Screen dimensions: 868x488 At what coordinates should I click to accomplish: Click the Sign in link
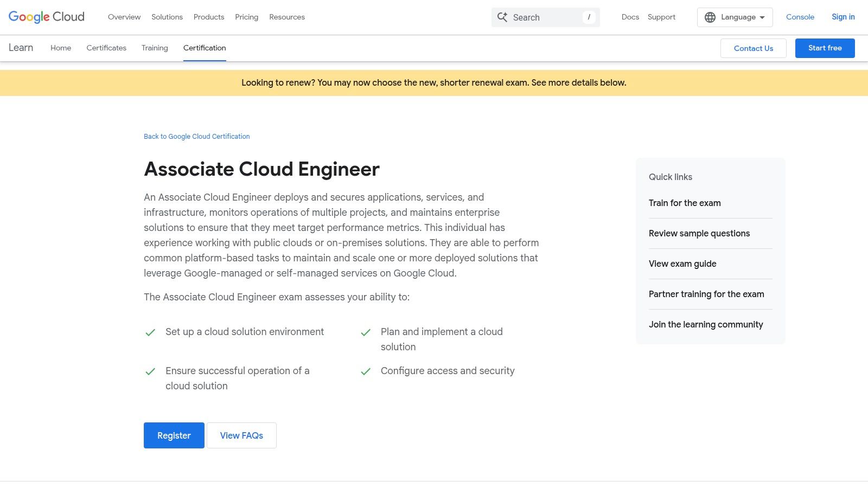pos(843,17)
